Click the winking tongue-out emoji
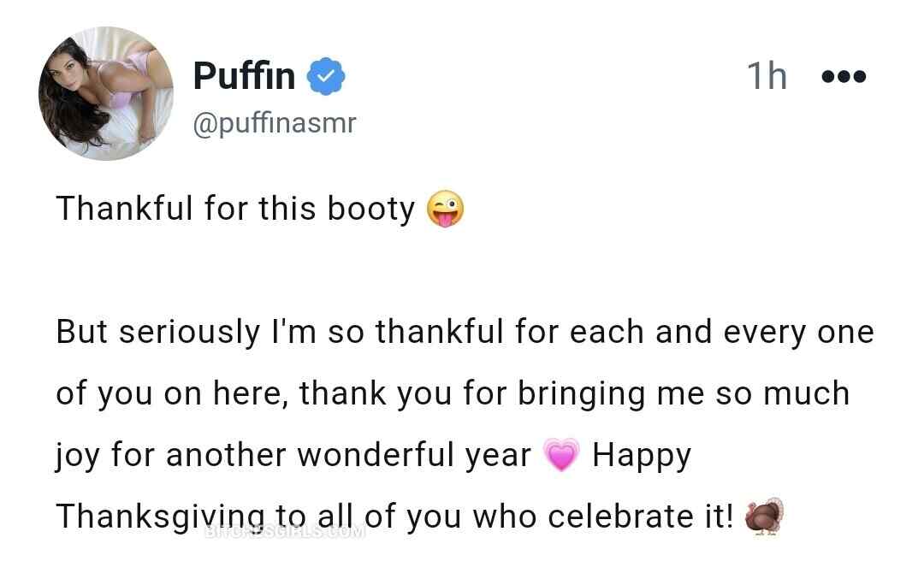The height and width of the screenshot is (567, 924). pyautogui.click(x=445, y=210)
